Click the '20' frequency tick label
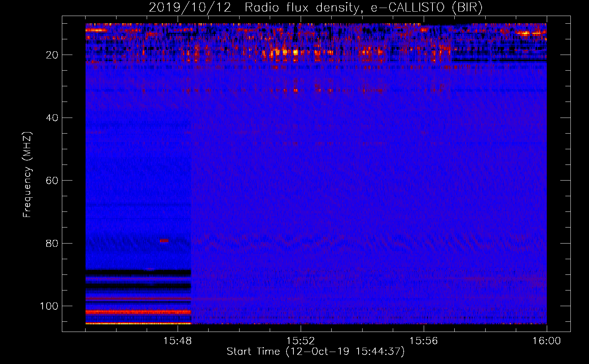 tap(52, 55)
